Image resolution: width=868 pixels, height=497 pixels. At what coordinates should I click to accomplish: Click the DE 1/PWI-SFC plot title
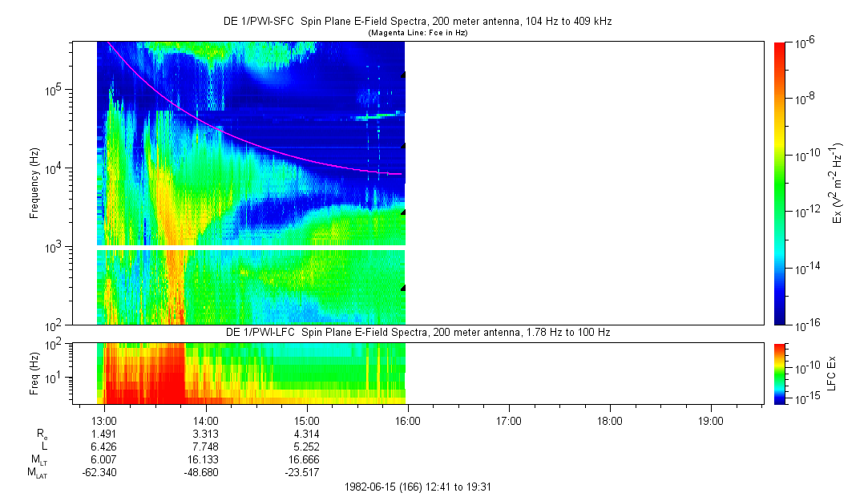tap(417, 22)
